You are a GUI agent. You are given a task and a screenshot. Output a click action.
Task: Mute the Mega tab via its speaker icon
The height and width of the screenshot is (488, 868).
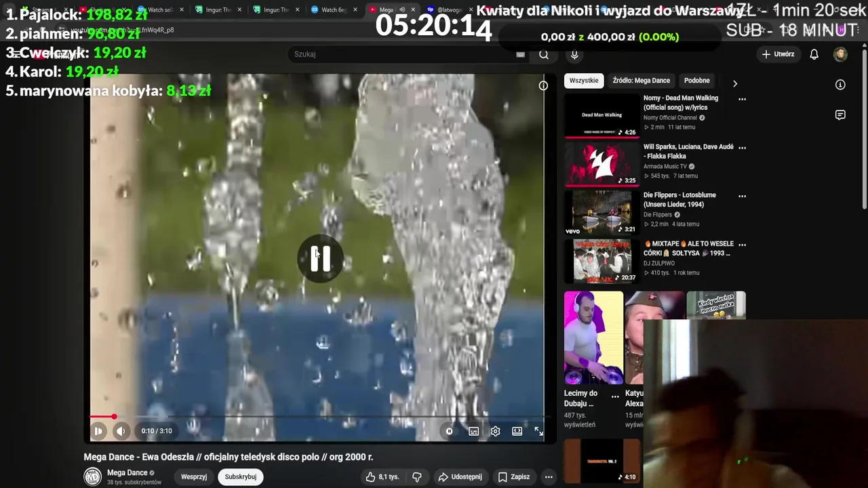401,10
